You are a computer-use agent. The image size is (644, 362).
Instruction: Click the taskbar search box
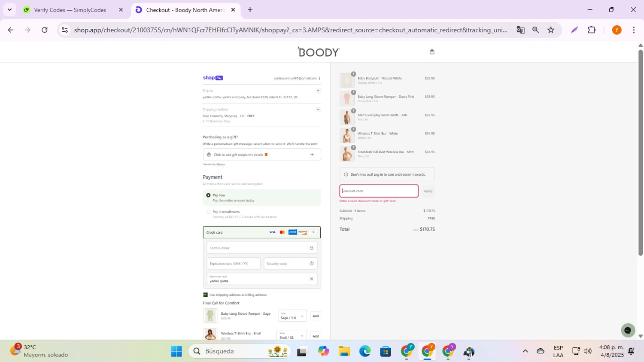point(240,351)
